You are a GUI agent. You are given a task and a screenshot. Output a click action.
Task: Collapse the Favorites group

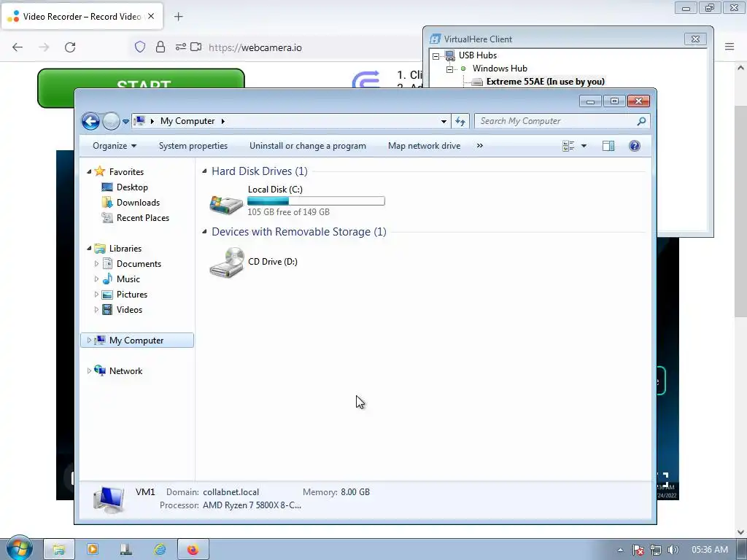point(89,171)
